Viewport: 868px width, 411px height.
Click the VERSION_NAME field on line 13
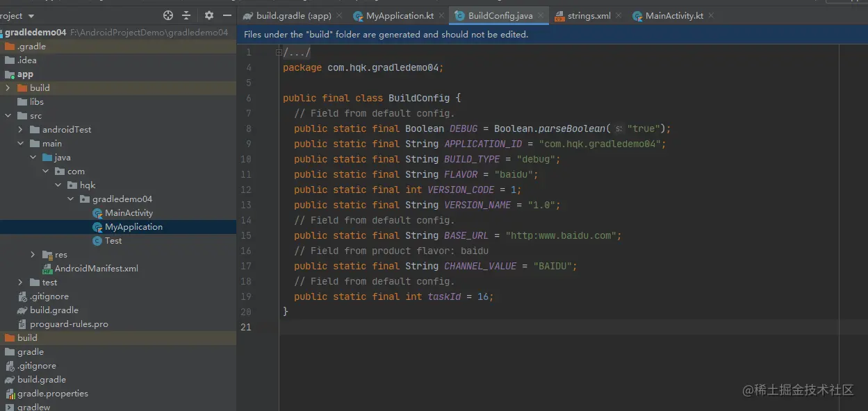pyautogui.click(x=477, y=205)
